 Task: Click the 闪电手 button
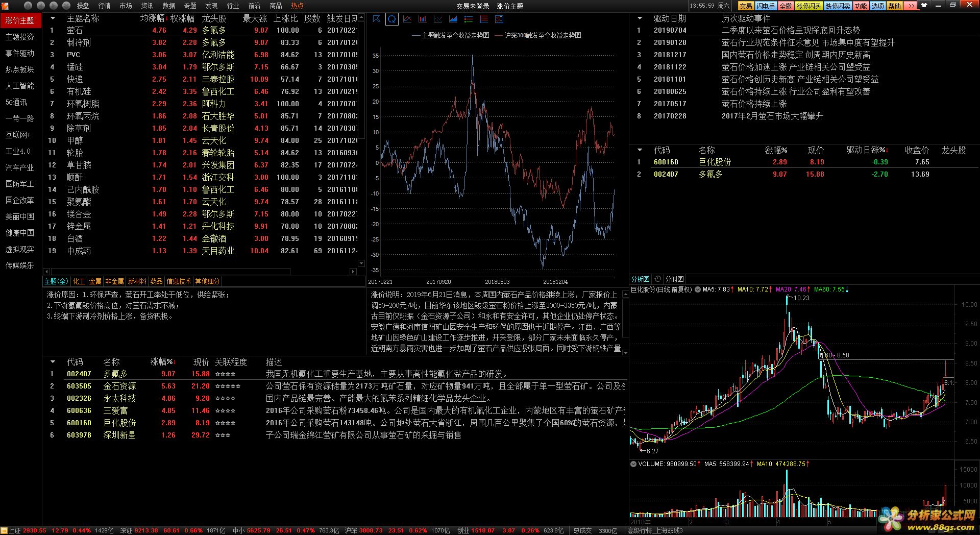(x=766, y=6)
